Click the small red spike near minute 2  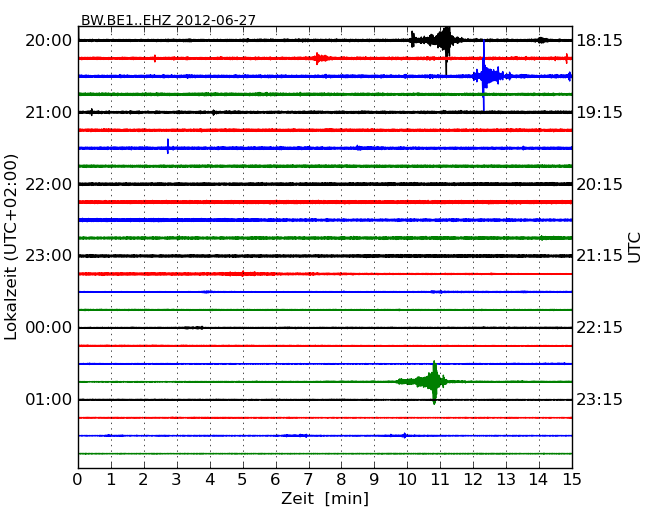click(x=155, y=58)
